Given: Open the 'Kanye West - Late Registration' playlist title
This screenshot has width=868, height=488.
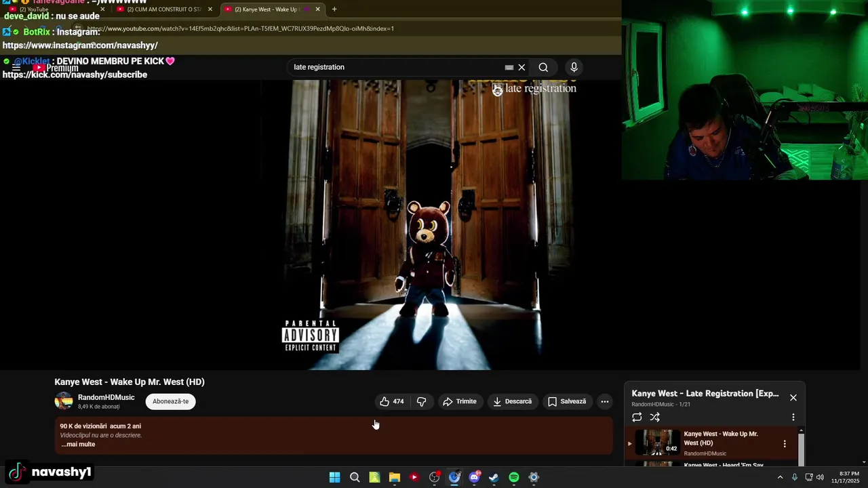Looking at the screenshot, I should [x=705, y=394].
